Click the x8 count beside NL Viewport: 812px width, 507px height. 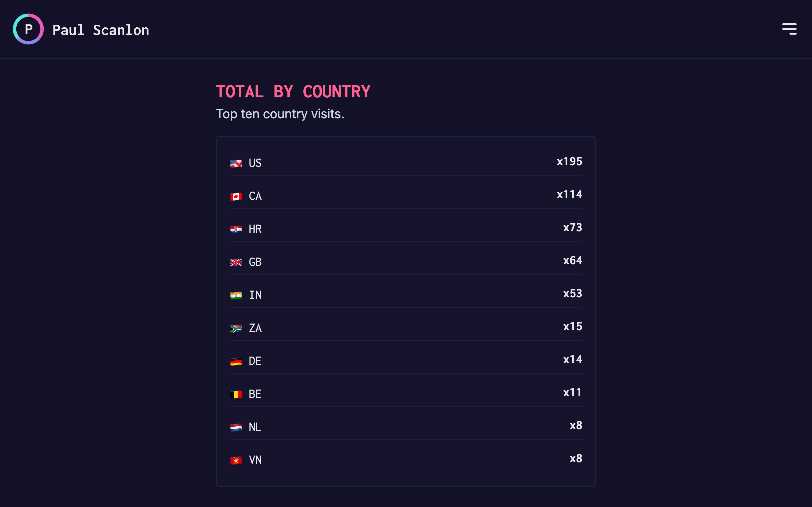tap(576, 425)
